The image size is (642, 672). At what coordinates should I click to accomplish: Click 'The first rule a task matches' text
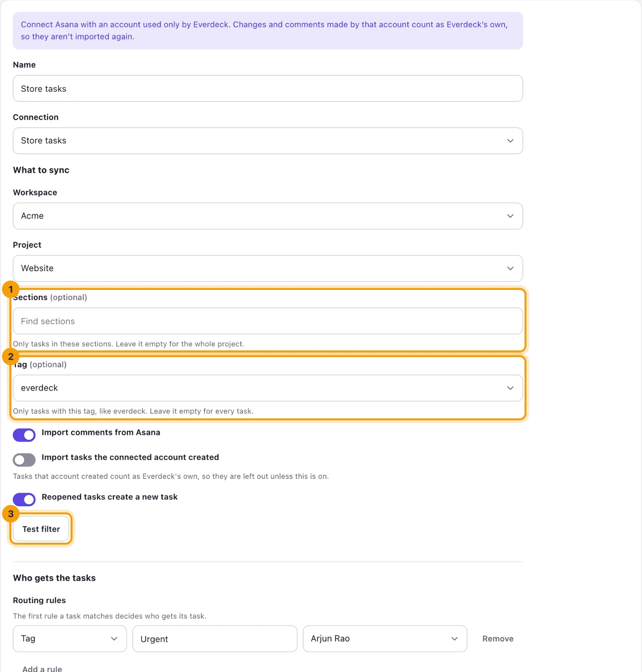coord(109,616)
